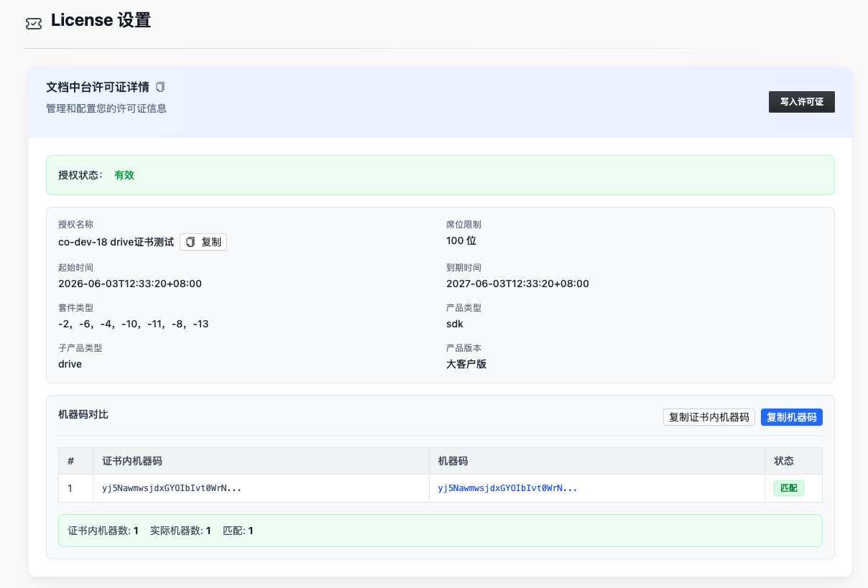Select start time 2026-06-03T12:33:20+08:00
Image resolution: width=868 pixels, height=588 pixels.
(x=130, y=284)
